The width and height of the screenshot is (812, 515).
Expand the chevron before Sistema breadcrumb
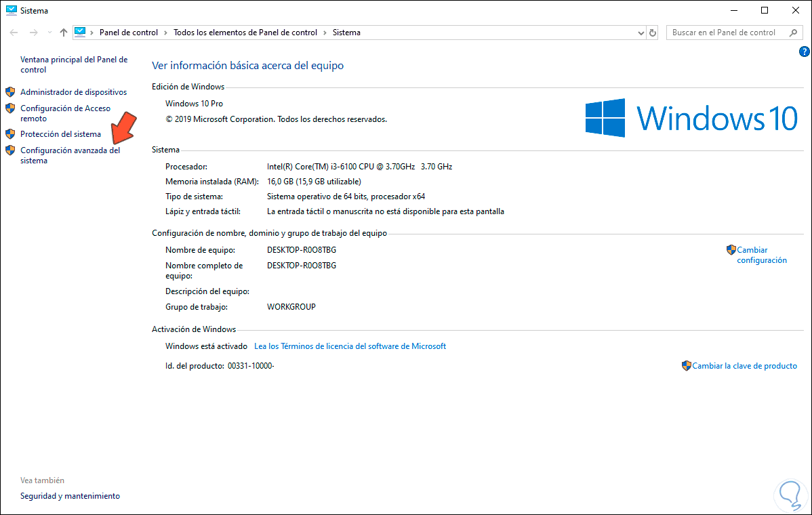coord(325,33)
